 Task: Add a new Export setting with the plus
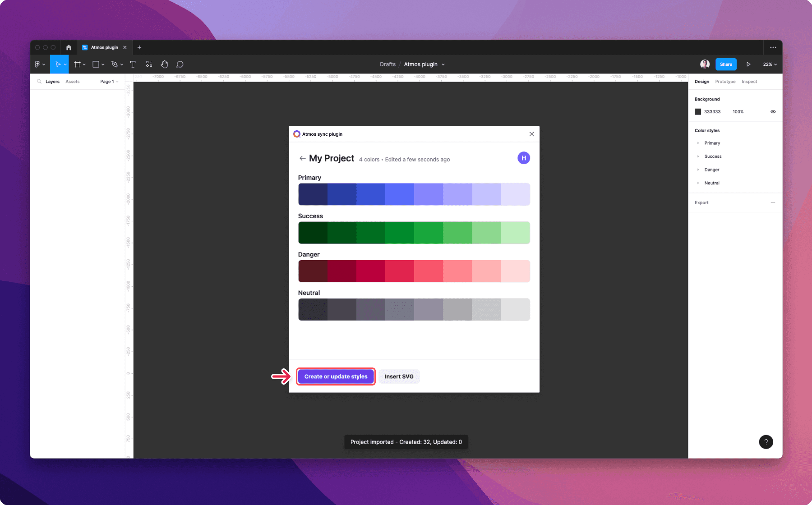click(773, 202)
